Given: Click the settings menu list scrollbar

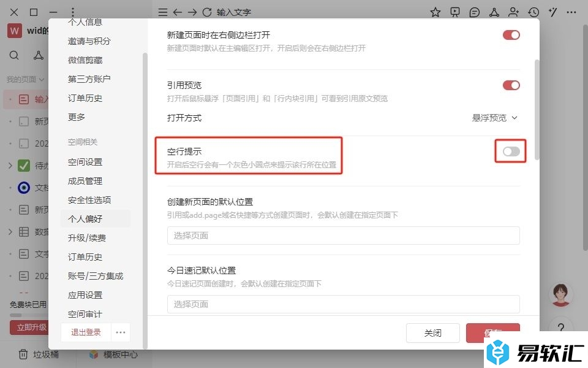Looking at the screenshot, I should click(145, 201).
